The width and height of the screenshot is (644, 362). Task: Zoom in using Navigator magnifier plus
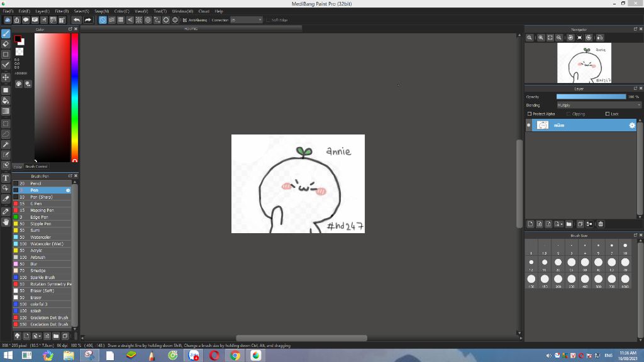[541, 37]
